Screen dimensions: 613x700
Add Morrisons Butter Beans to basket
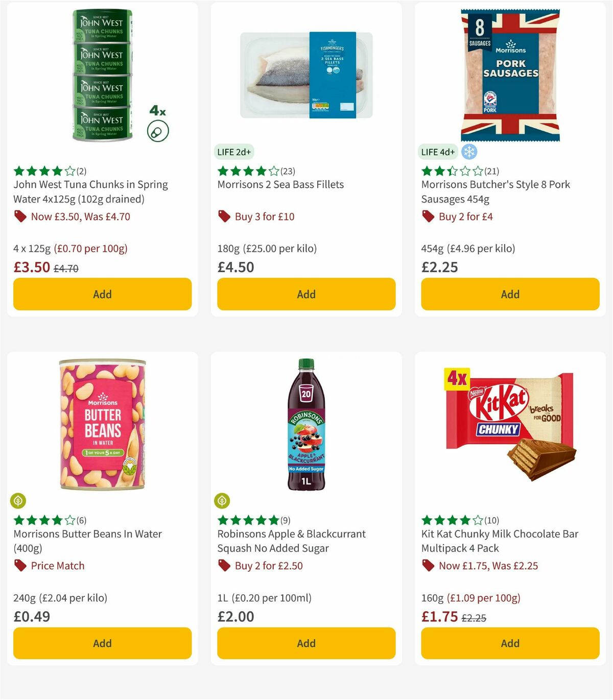[x=102, y=643]
